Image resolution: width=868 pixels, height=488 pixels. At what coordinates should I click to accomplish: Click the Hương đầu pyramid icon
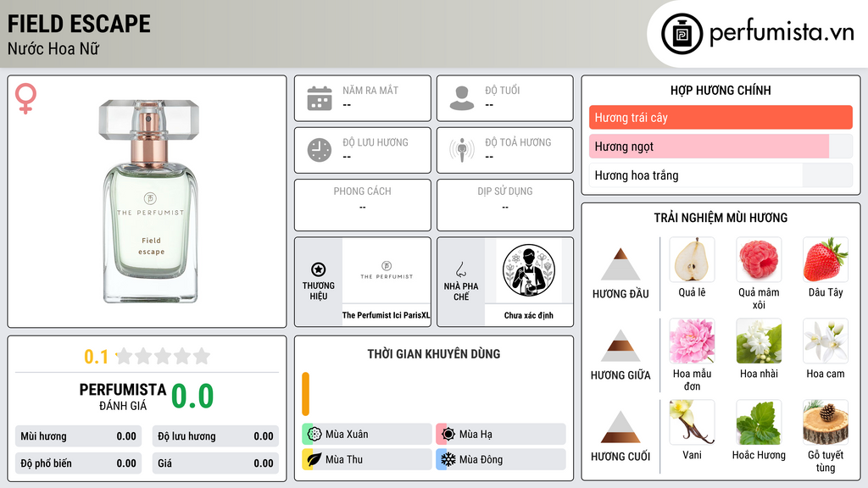[x=620, y=264]
